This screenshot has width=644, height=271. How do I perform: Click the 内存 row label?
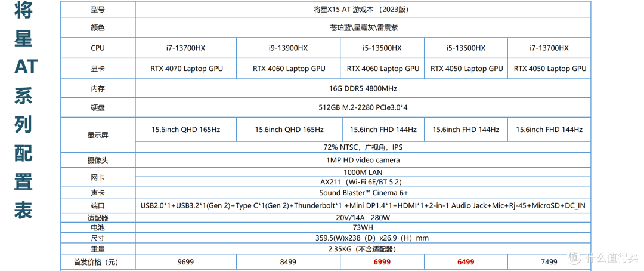98,88
